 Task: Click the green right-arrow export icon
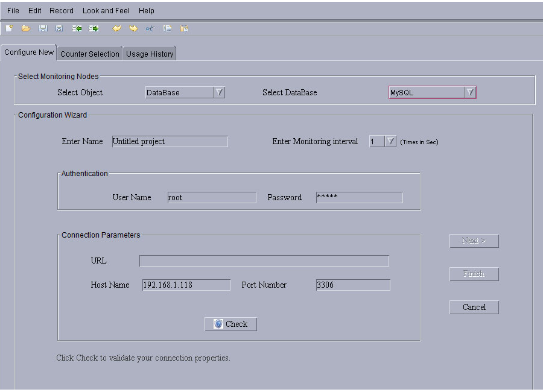[x=94, y=28]
